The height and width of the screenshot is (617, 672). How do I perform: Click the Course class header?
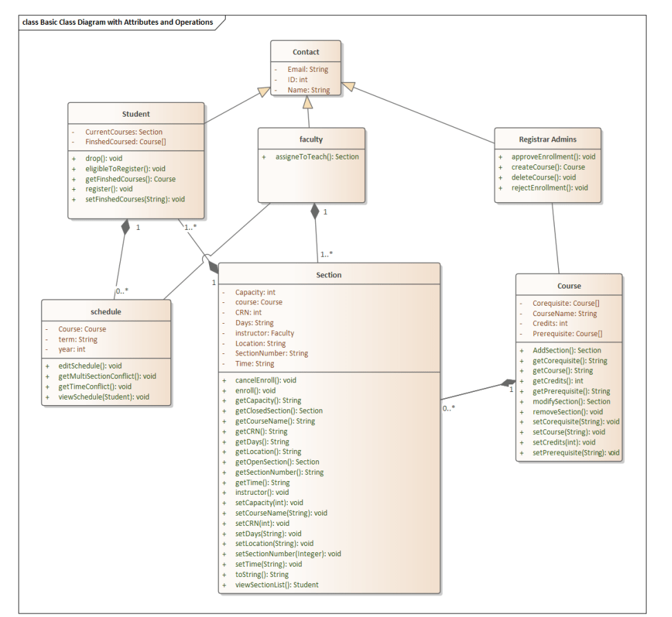569,285
